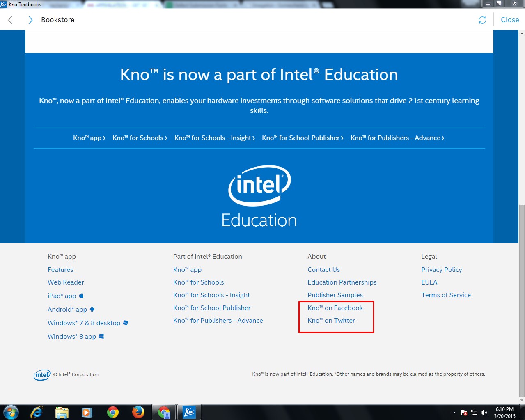Click the volume speaker tray icon

point(484,413)
